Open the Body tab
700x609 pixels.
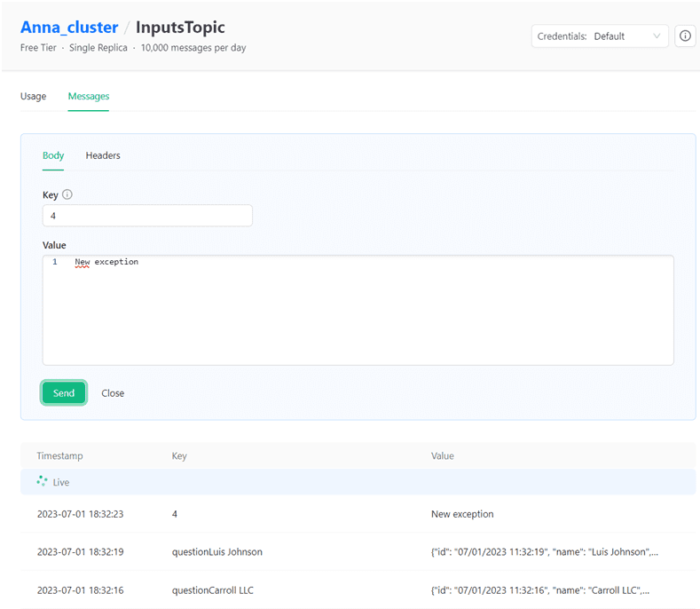pos(53,155)
